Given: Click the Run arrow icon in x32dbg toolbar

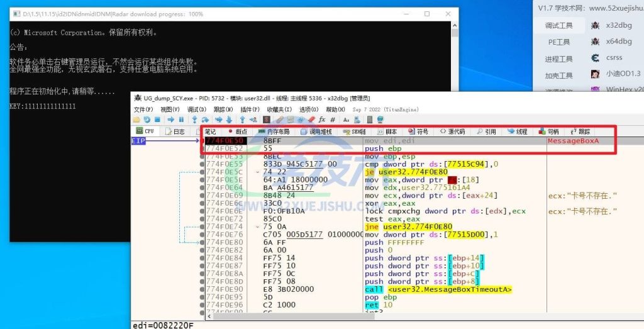Looking at the screenshot, I should [170, 120].
